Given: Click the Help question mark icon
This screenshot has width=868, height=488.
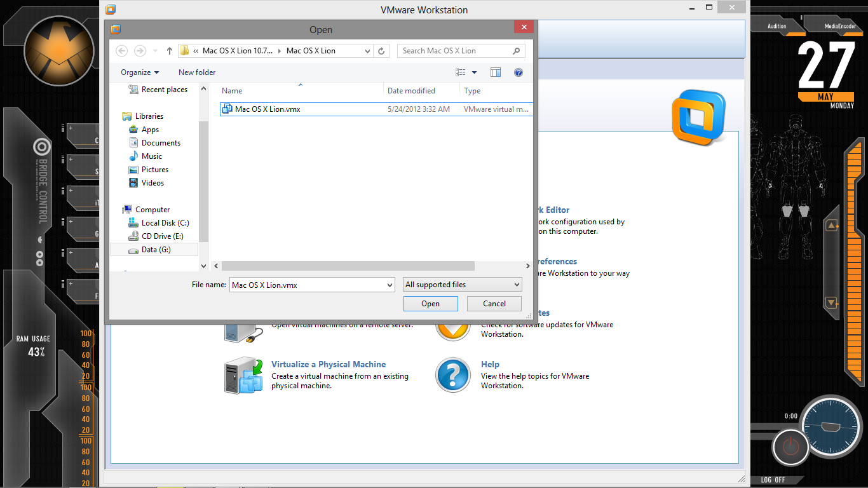Looking at the screenshot, I should [452, 375].
